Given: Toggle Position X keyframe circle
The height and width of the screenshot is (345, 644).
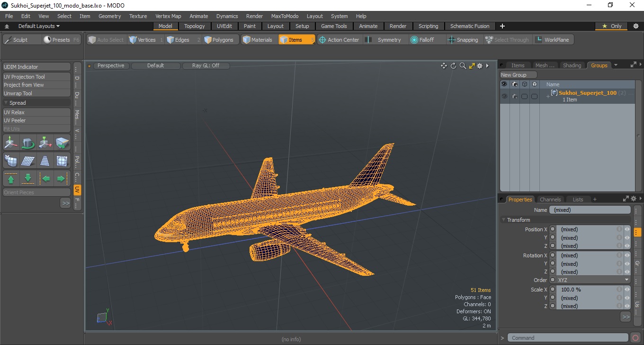Looking at the screenshot, I should pos(553,229).
